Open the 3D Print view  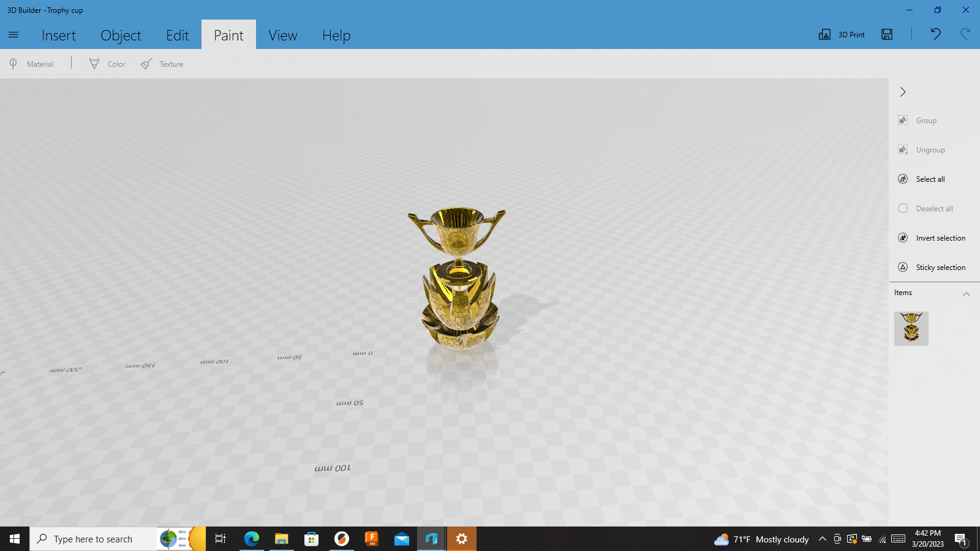pyautogui.click(x=842, y=34)
